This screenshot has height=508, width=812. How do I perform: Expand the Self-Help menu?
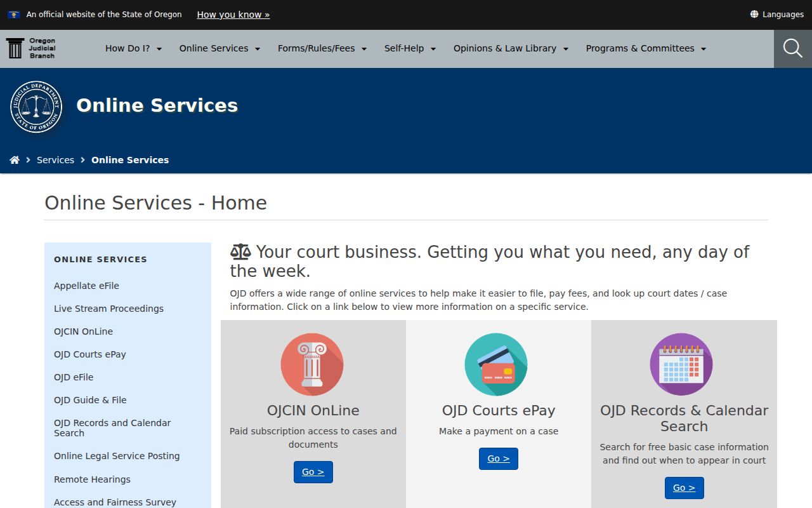[x=410, y=48]
